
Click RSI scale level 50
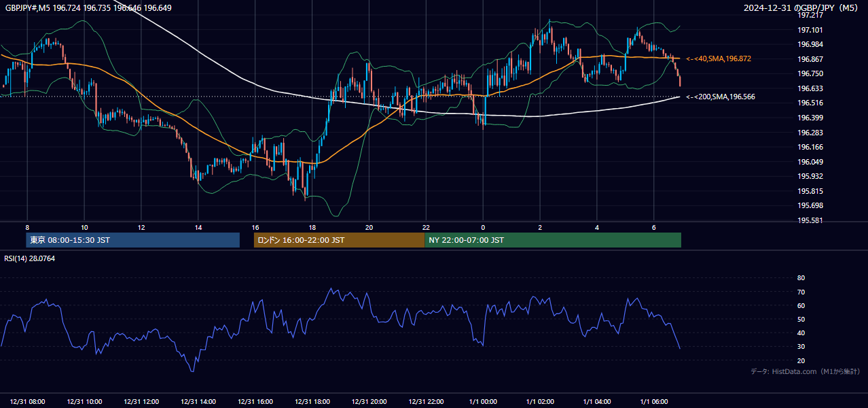(801, 320)
